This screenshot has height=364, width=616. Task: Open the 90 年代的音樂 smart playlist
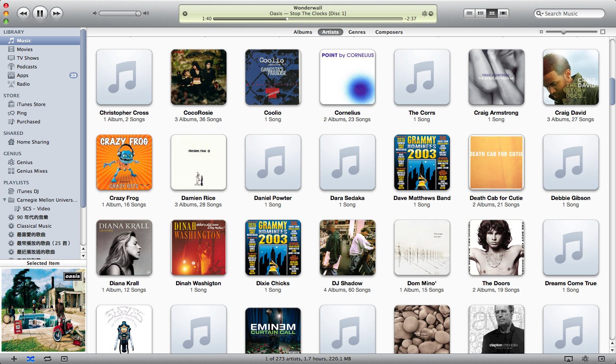40,217
